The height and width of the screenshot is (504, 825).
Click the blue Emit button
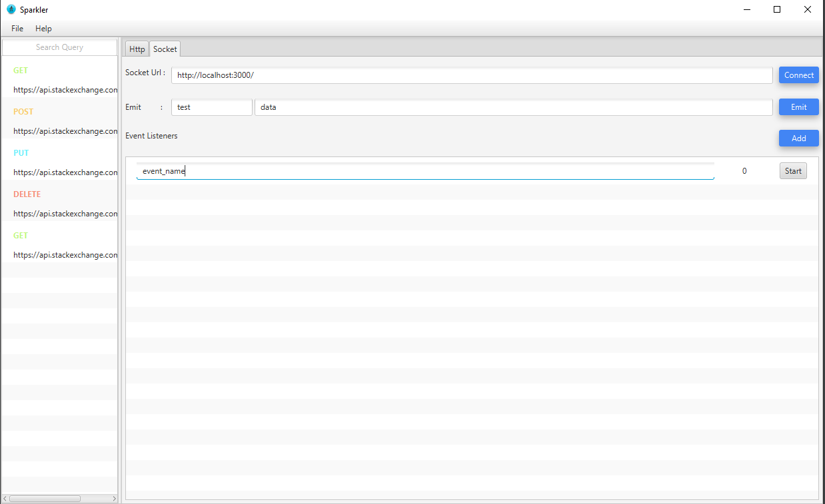(x=799, y=107)
